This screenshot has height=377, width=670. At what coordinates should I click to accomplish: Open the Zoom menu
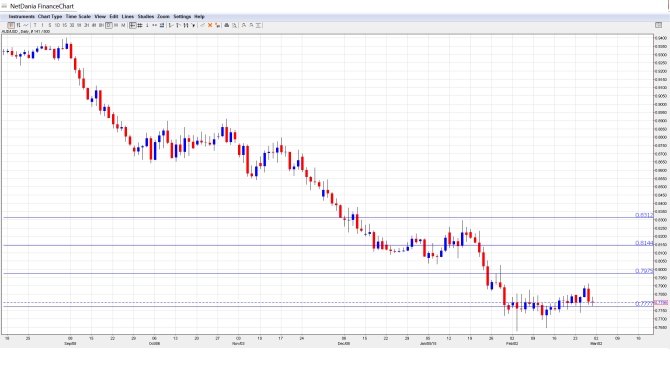click(163, 17)
